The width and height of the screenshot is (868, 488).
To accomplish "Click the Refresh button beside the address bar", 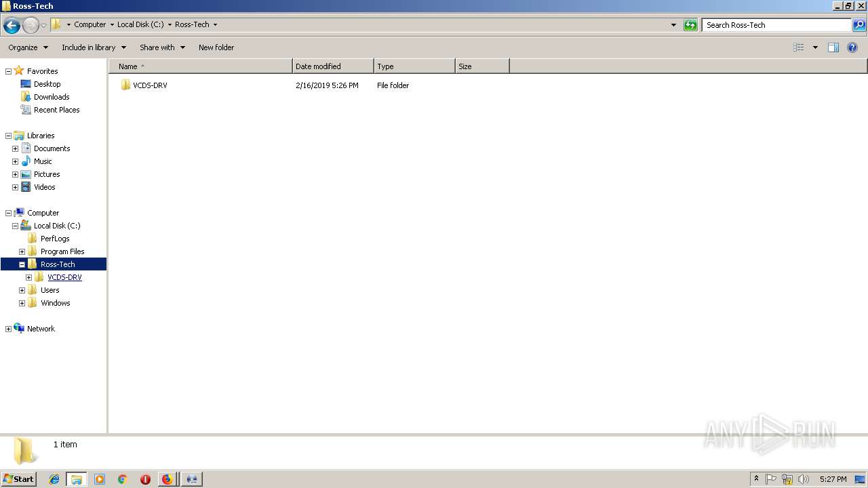I will (x=690, y=25).
